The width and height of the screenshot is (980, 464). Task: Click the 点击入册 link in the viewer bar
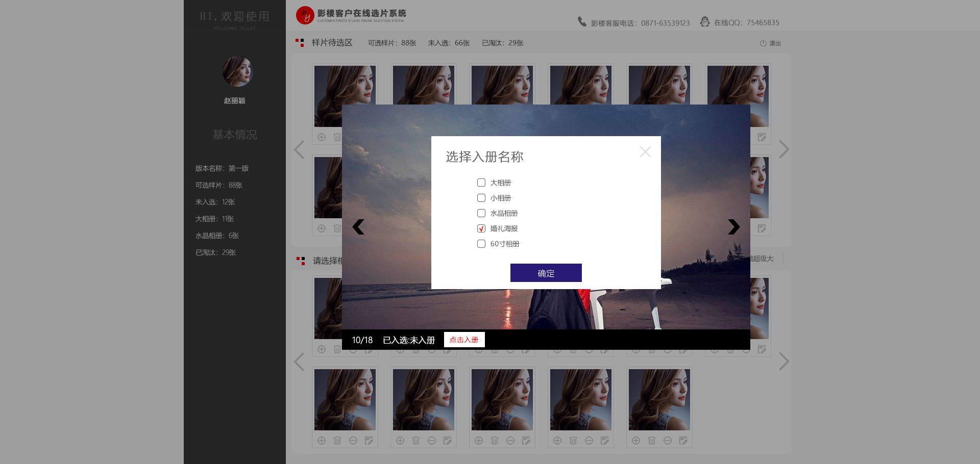[464, 340]
